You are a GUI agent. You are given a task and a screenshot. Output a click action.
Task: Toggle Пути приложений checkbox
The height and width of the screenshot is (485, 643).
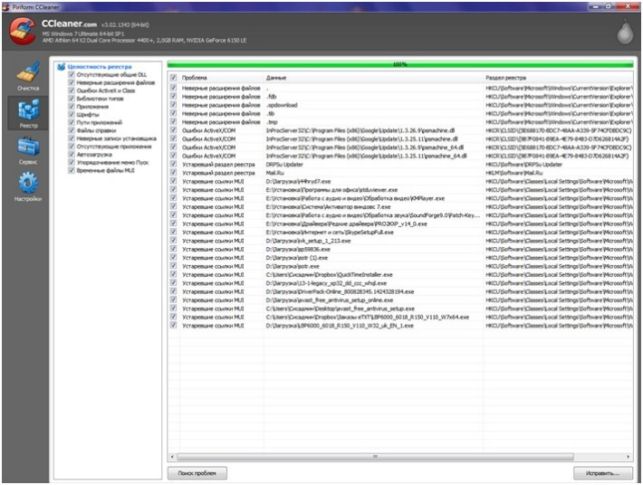click(x=71, y=122)
